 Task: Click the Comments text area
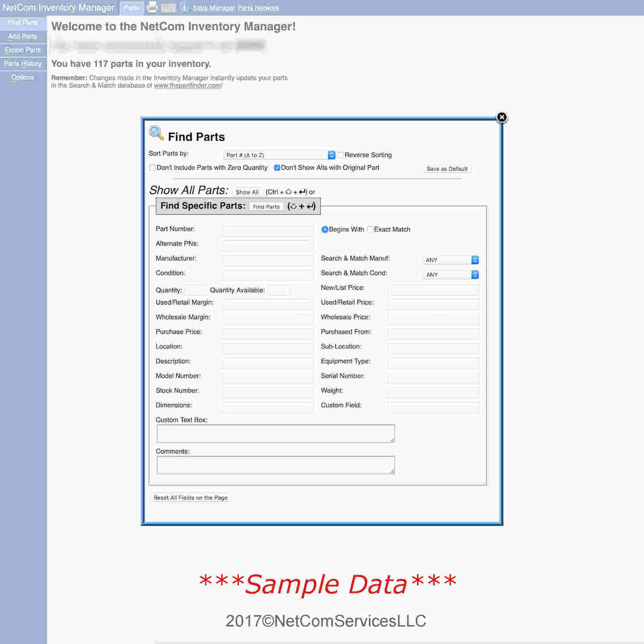point(276,465)
